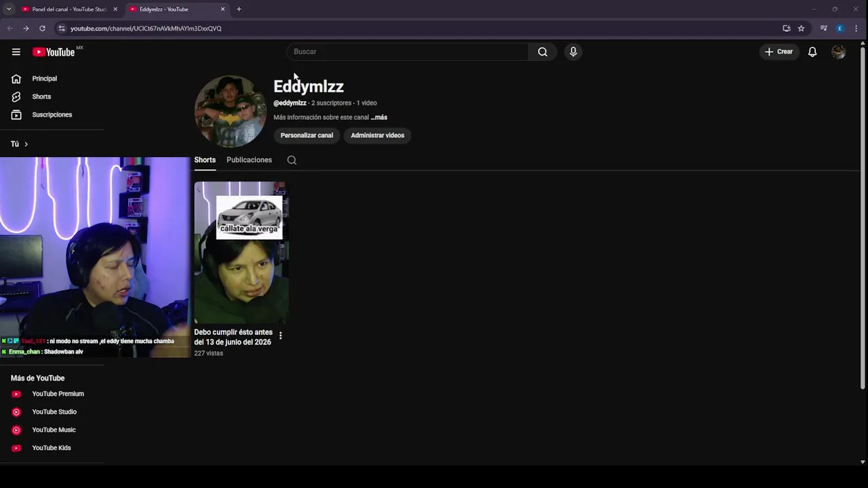Click the Buscar search field
Image resolution: width=868 pixels, height=488 pixels.
(x=407, y=52)
